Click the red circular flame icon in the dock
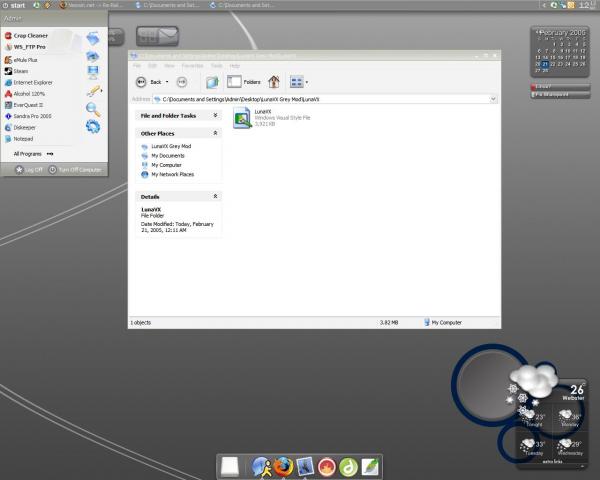The image size is (600, 480). pos(327,467)
